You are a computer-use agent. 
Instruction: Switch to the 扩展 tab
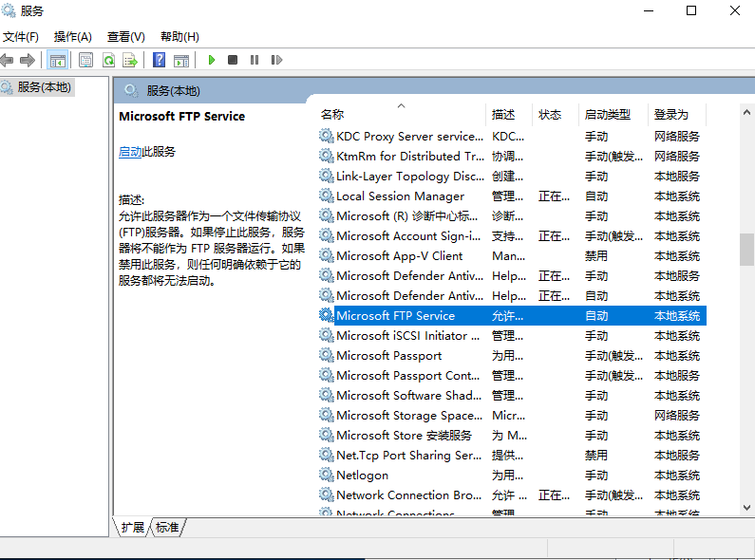coord(132,528)
